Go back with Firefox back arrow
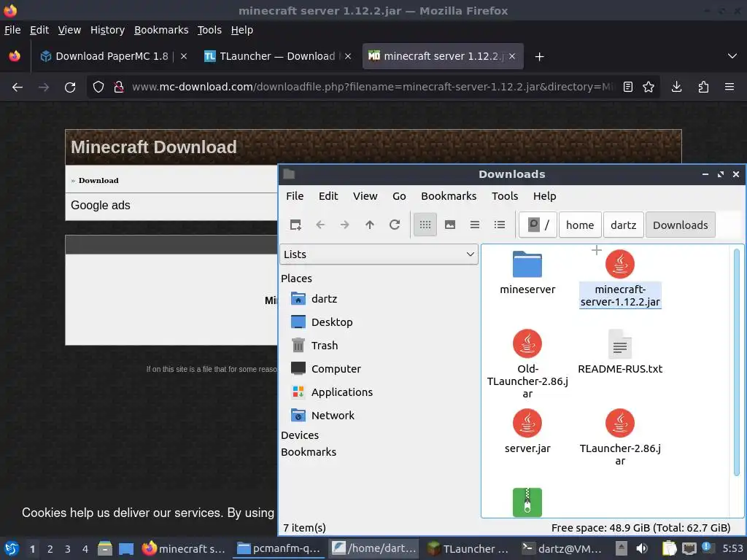 pyautogui.click(x=18, y=87)
